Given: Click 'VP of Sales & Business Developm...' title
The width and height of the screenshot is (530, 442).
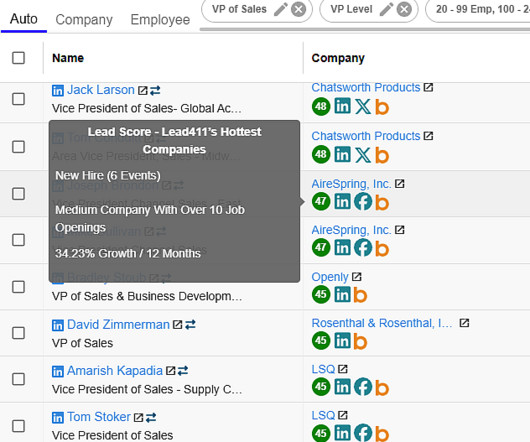Looking at the screenshot, I should 147,296.
